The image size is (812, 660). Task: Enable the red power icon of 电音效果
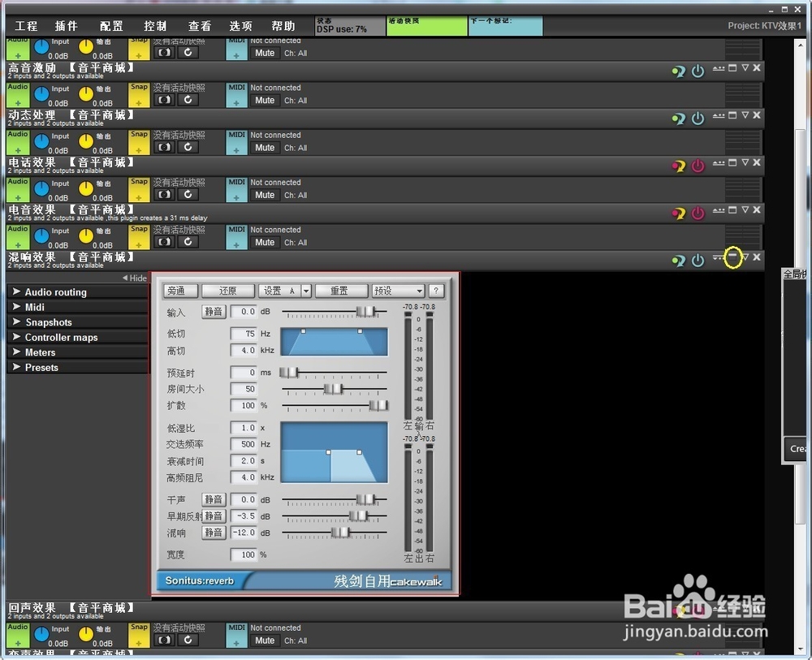698,214
